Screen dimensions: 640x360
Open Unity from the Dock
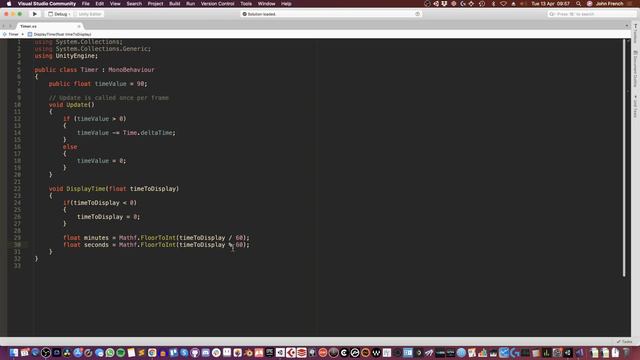(x=280, y=353)
